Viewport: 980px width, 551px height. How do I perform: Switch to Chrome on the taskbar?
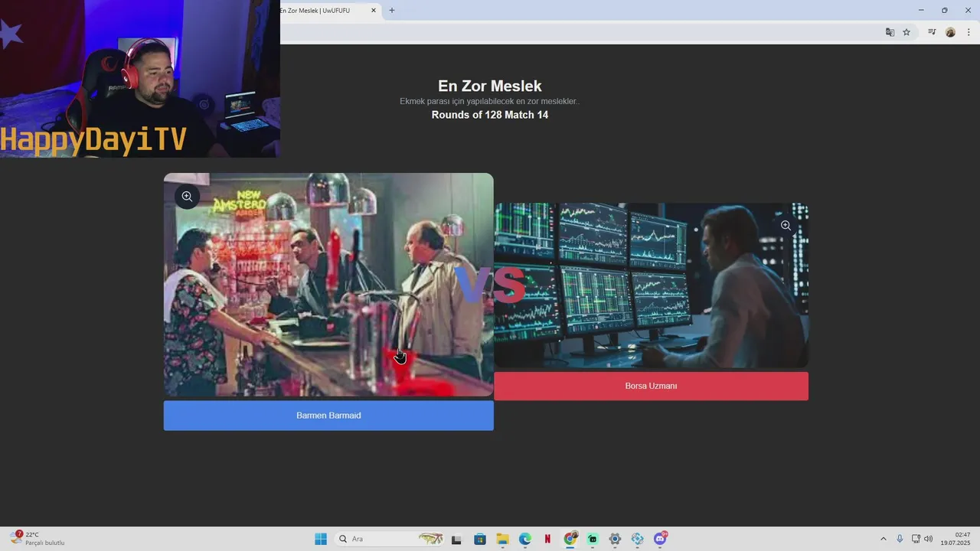coord(570,539)
